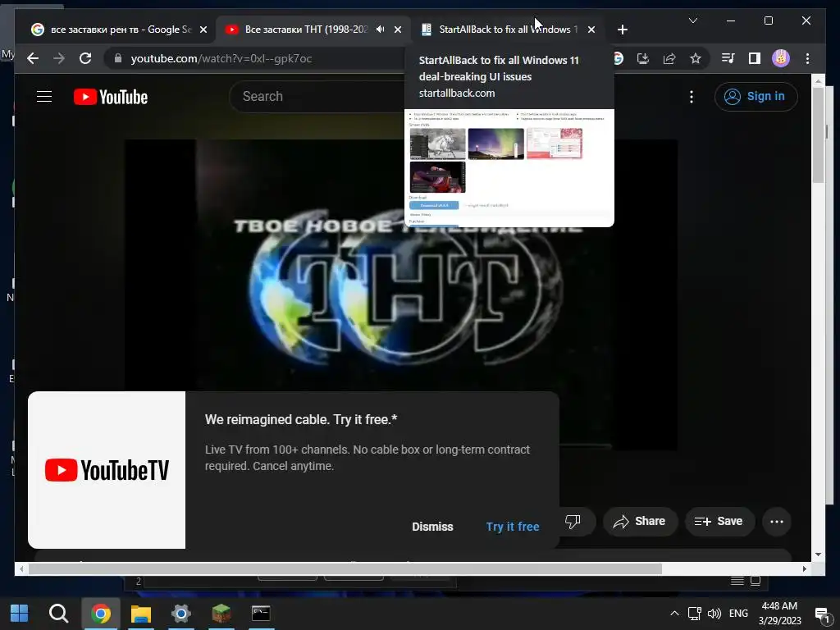The image size is (840, 630).
Task: Open the notification center icon
Action: [x=822, y=614]
